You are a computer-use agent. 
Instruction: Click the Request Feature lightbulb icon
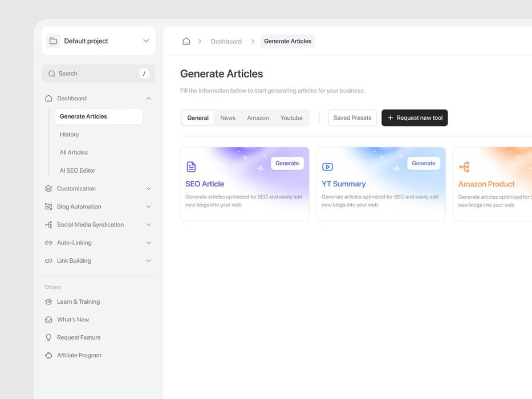(48, 337)
